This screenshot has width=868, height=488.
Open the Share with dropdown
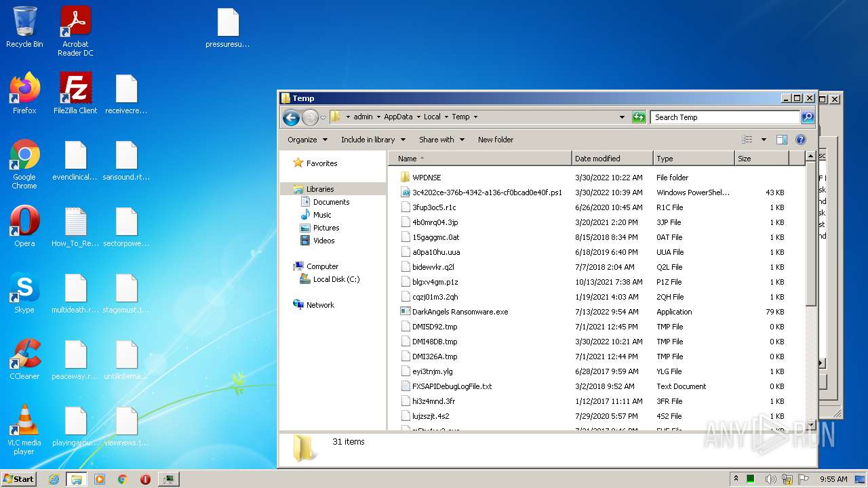pyautogui.click(x=441, y=140)
